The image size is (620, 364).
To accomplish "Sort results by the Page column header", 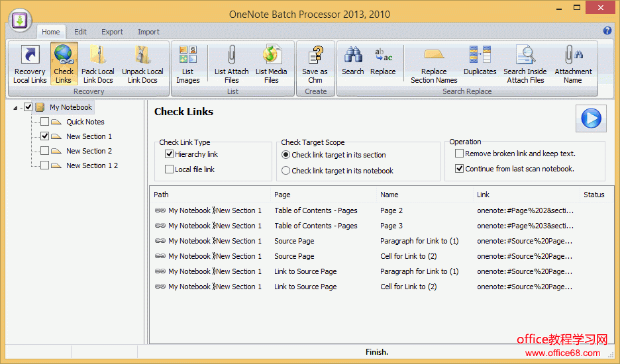I will (x=283, y=195).
